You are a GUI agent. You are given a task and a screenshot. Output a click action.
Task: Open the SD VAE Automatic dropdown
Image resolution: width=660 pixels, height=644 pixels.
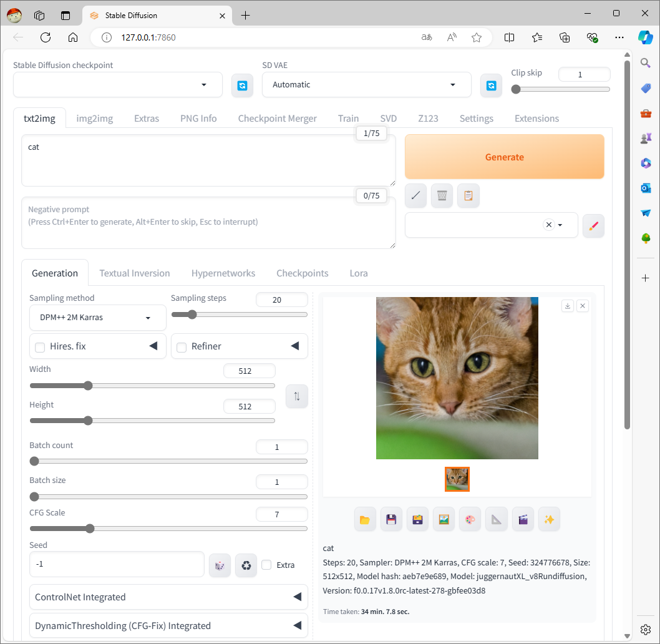(x=367, y=85)
